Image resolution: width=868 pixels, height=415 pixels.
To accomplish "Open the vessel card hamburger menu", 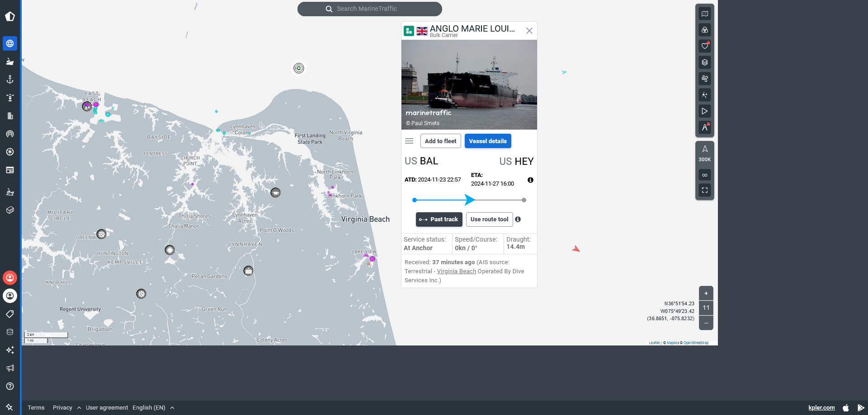I will pyautogui.click(x=409, y=141).
